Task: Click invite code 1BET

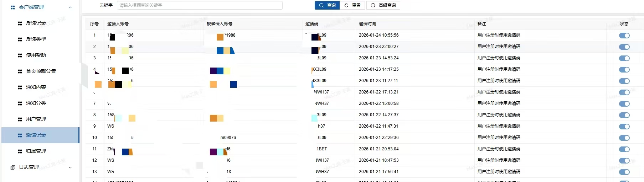Action: 322,149
